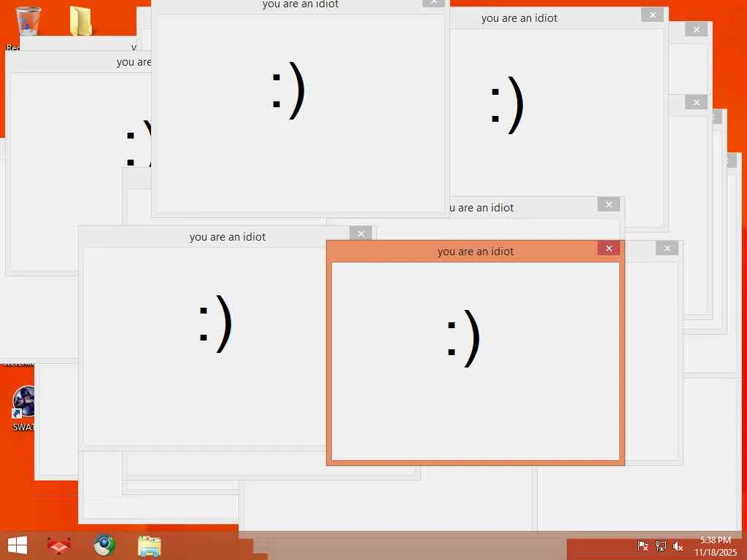
Task: Click the muted speaker volume icon
Action: click(x=678, y=546)
